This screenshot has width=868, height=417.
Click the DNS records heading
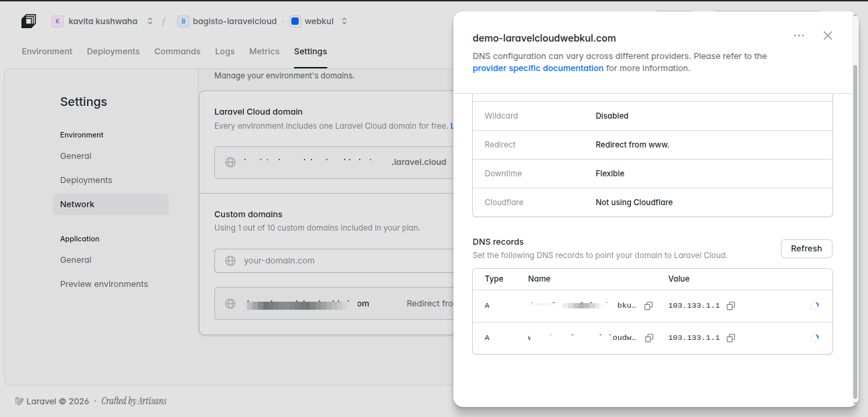(x=498, y=242)
